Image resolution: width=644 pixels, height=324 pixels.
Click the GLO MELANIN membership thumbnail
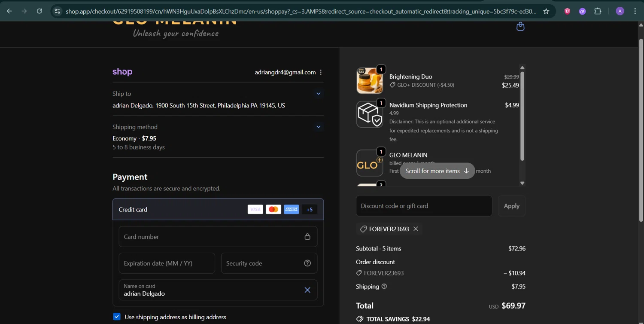coord(370,163)
